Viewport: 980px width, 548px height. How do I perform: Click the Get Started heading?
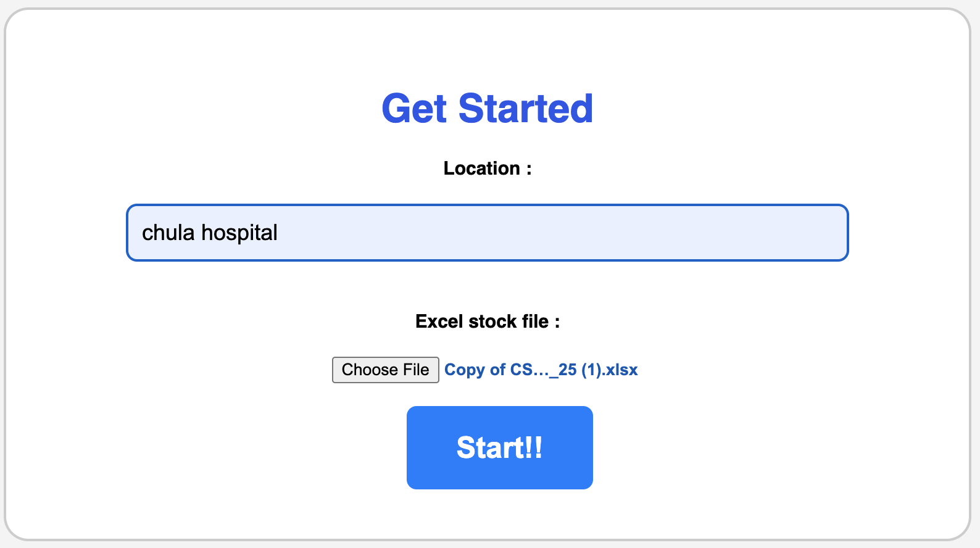coord(487,109)
